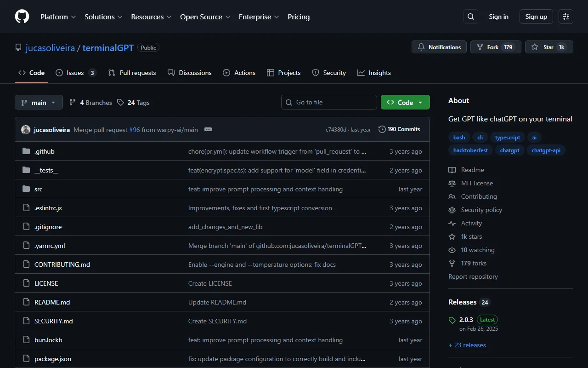Open search with the magnifier icon
This screenshot has height=368, width=588.
tap(470, 17)
